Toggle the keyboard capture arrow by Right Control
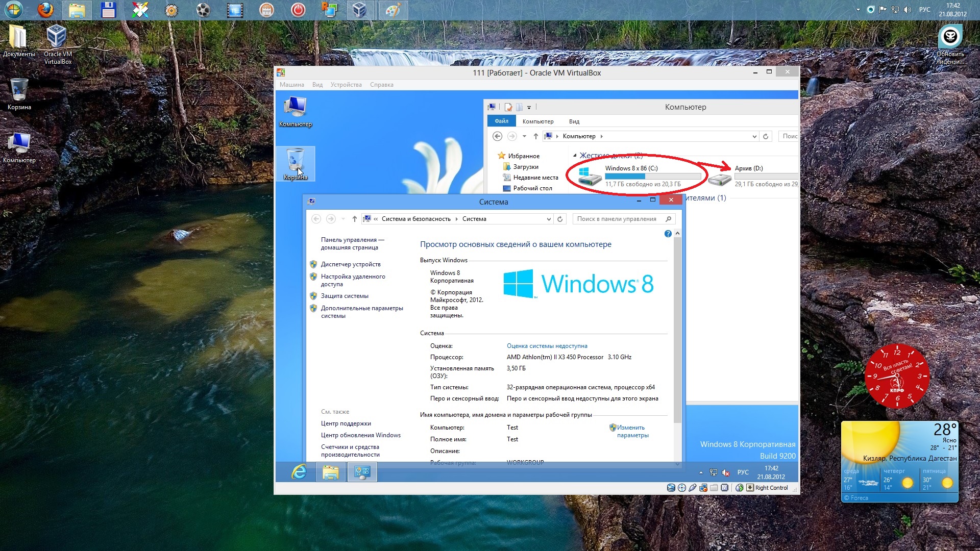 click(750, 488)
